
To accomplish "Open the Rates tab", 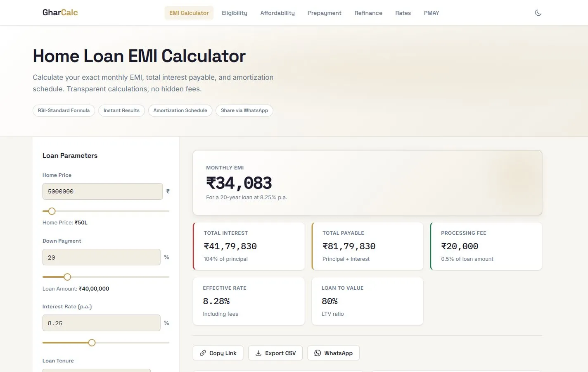I will click(x=403, y=13).
